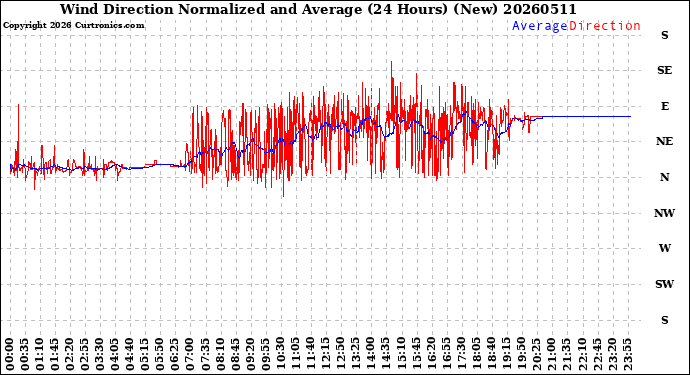Click the 20:25 time axis label
Screen dimensions: 690x375
click(x=536, y=354)
